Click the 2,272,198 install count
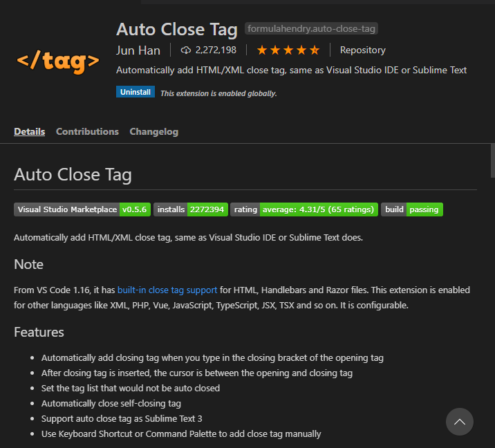This screenshot has height=448, width=495. [x=216, y=50]
